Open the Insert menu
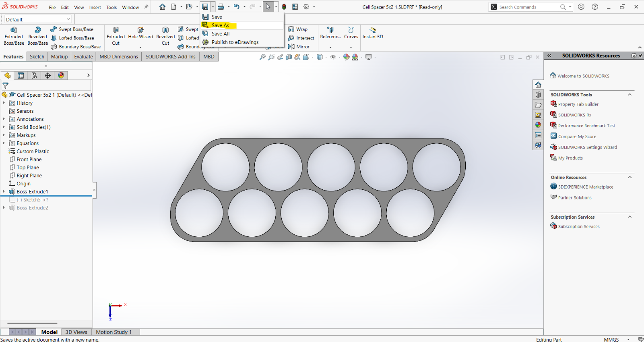Viewport: 644px width, 342px height. point(95,7)
